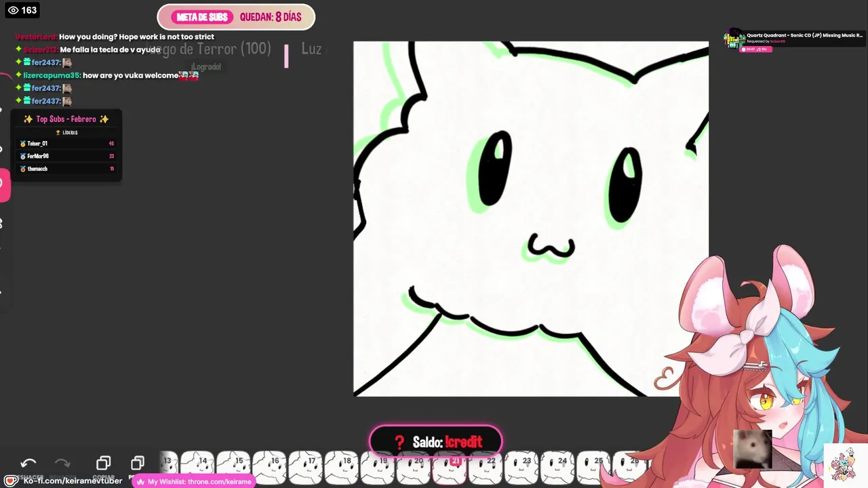The height and width of the screenshot is (488, 868).
Task: Click VectorLord's chat message
Action: [115, 37]
